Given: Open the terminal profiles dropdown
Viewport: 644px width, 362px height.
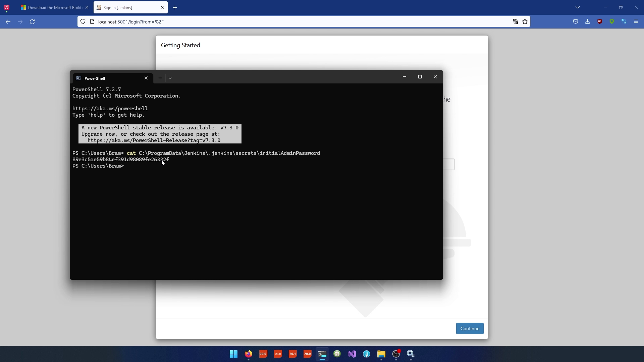Looking at the screenshot, I should (170, 78).
